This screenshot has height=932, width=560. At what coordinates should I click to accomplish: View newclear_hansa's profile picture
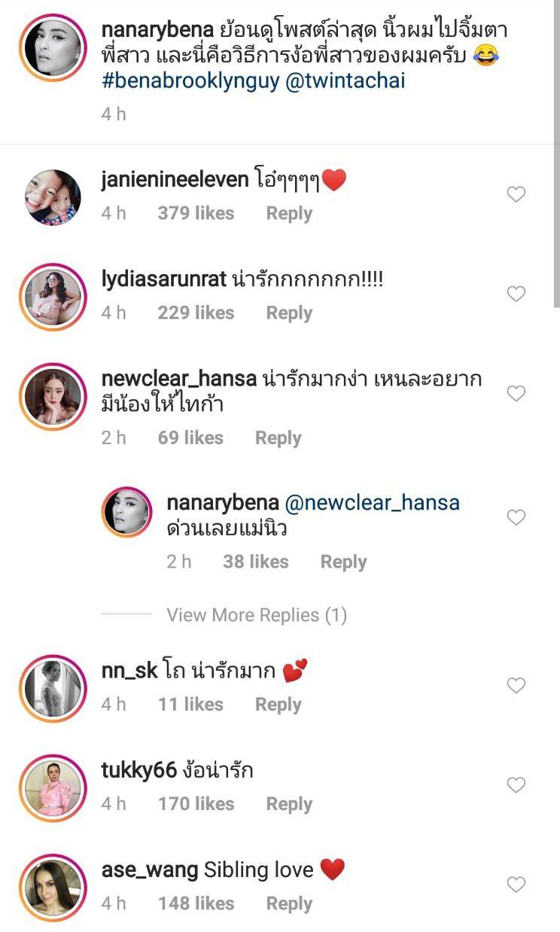(53, 397)
